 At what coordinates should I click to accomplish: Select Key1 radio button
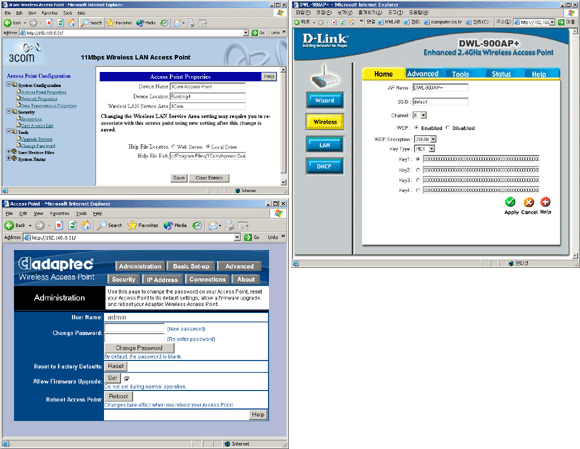pyautogui.click(x=418, y=159)
